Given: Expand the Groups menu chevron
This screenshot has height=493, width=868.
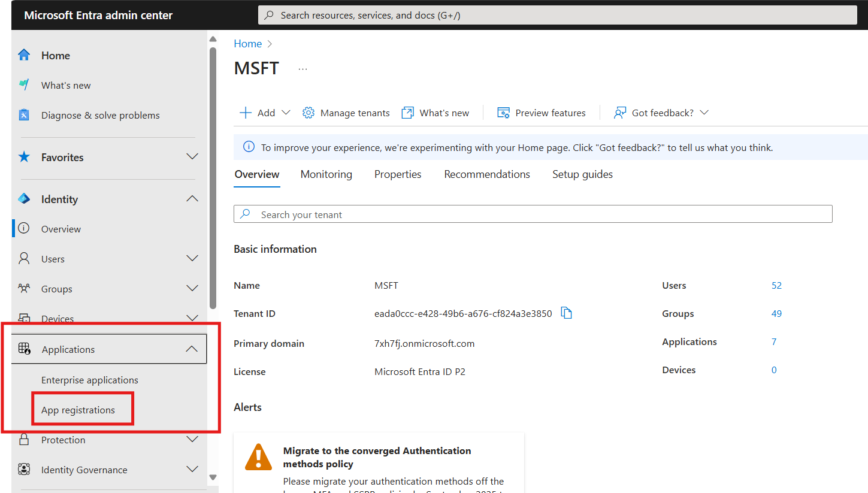Looking at the screenshot, I should pos(192,288).
